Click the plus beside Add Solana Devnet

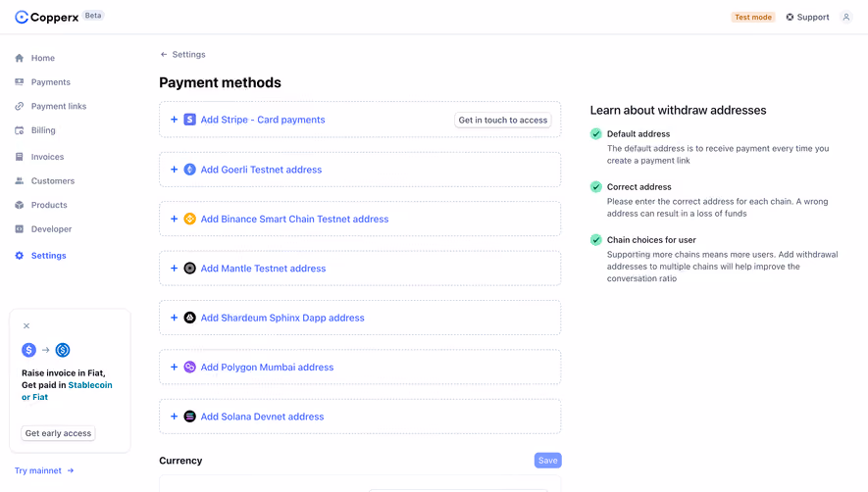(174, 417)
